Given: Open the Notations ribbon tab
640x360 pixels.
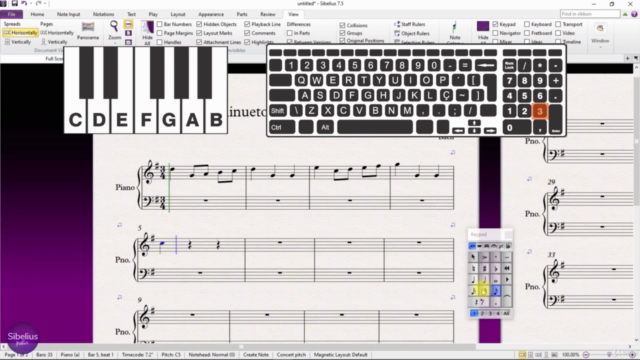Looking at the screenshot, I should pos(103,14).
